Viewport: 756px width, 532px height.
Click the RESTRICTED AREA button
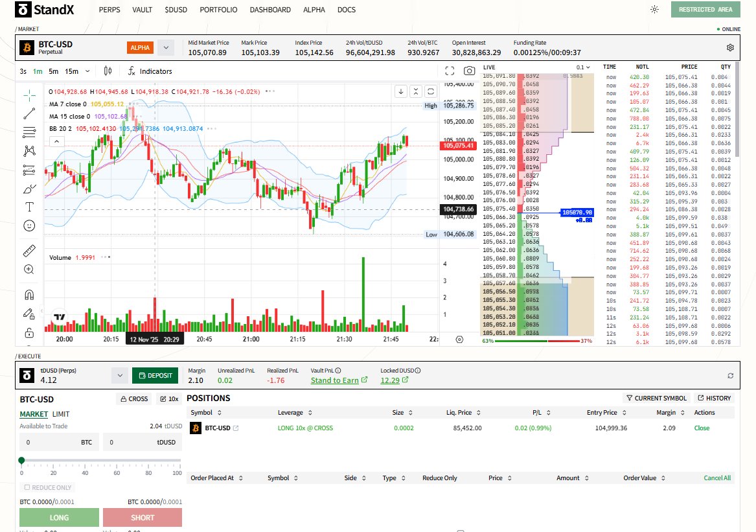click(705, 9)
